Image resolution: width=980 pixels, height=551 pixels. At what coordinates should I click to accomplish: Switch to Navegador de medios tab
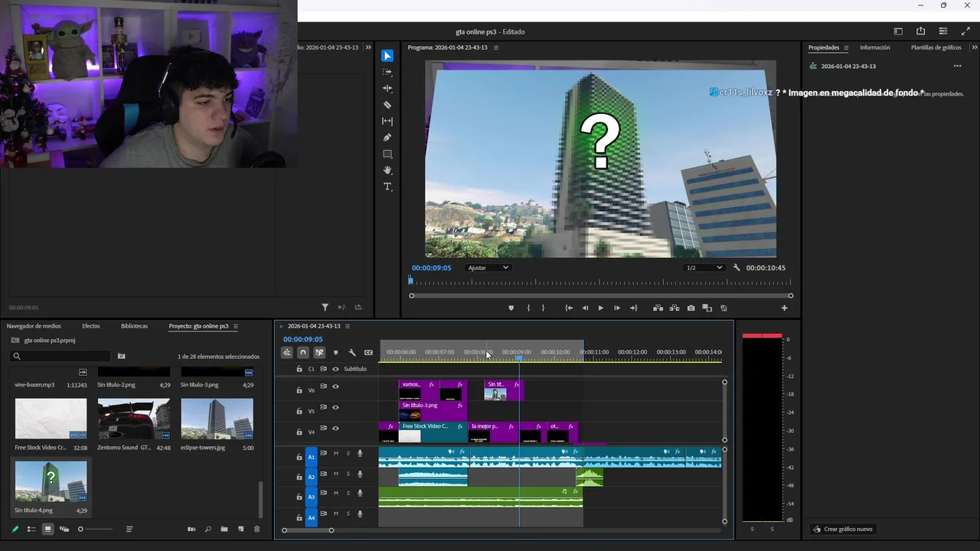[x=34, y=326]
